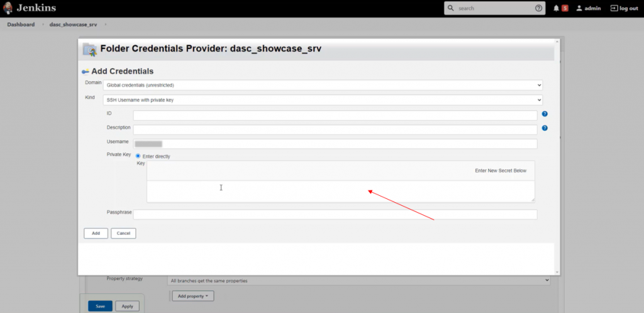Click the Add Credentials key icon
This screenshot has height=313, width=644.
[86, 72]
